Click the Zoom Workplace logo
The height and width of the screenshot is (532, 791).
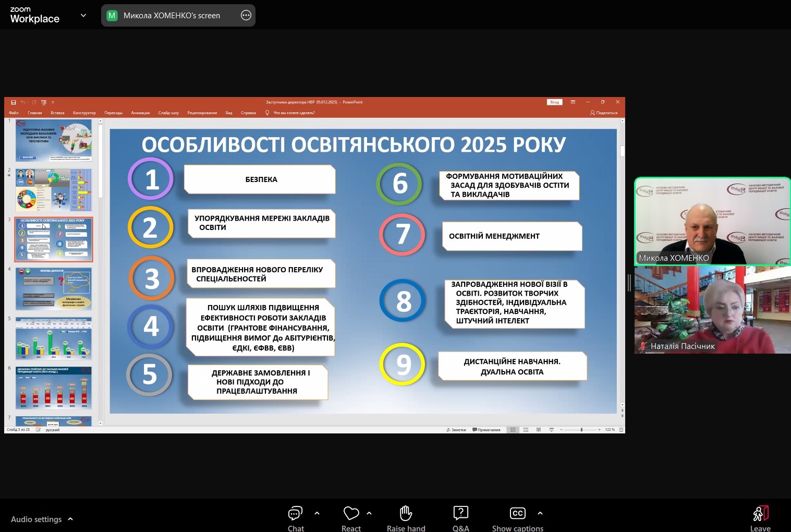tap(34, 15)
